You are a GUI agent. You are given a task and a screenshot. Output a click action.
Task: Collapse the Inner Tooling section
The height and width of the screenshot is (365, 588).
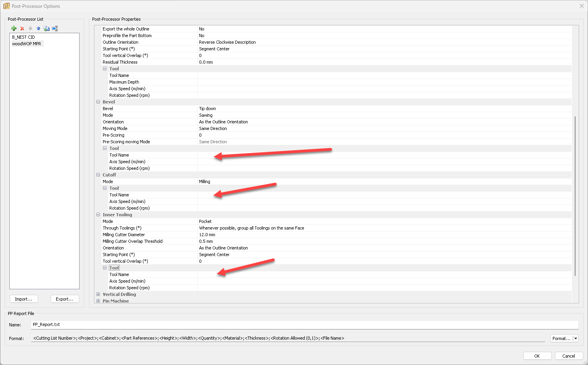(x=98, y=215)
